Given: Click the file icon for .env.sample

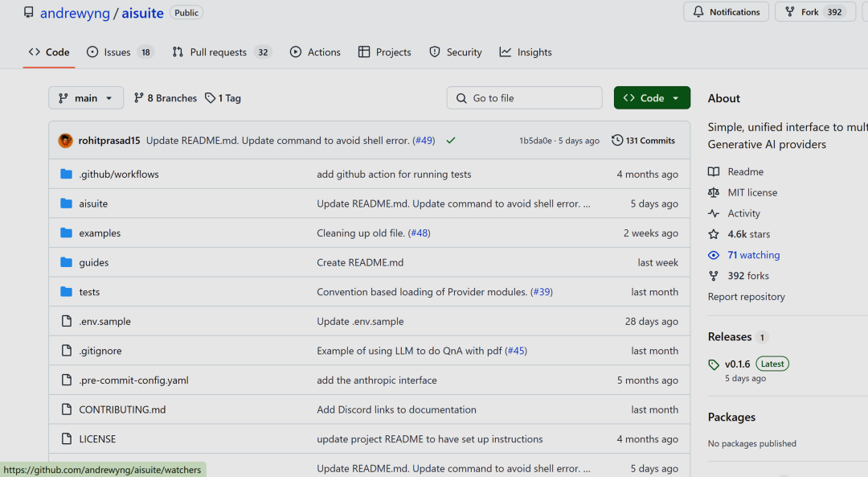Looking at the screenshot, I should coord(67,321).
